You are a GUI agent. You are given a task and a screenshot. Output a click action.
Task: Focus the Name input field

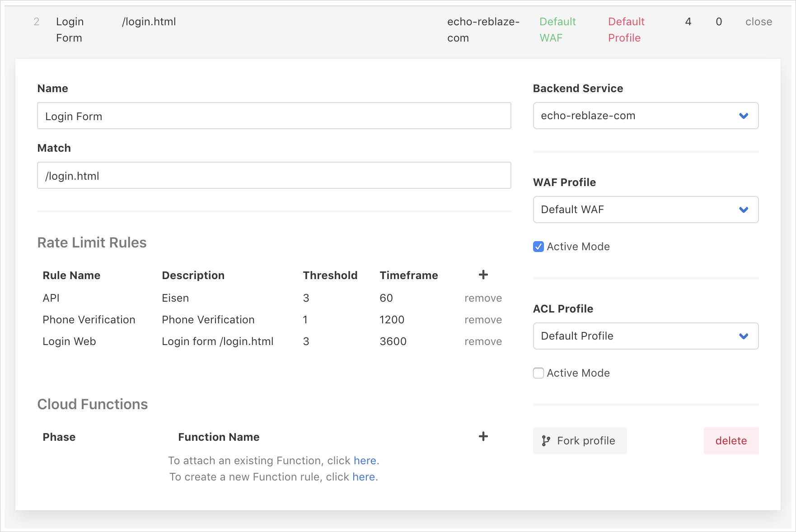coord(274,116)
